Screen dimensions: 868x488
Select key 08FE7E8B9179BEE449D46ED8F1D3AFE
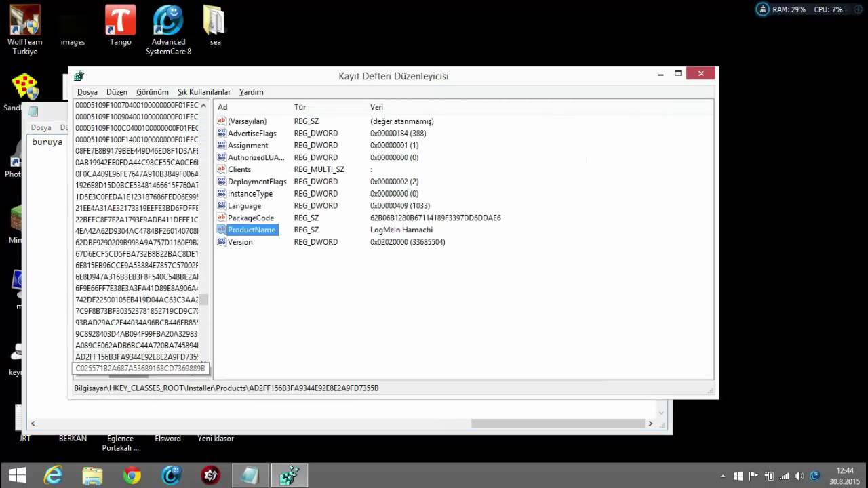(x=137, y=151)
